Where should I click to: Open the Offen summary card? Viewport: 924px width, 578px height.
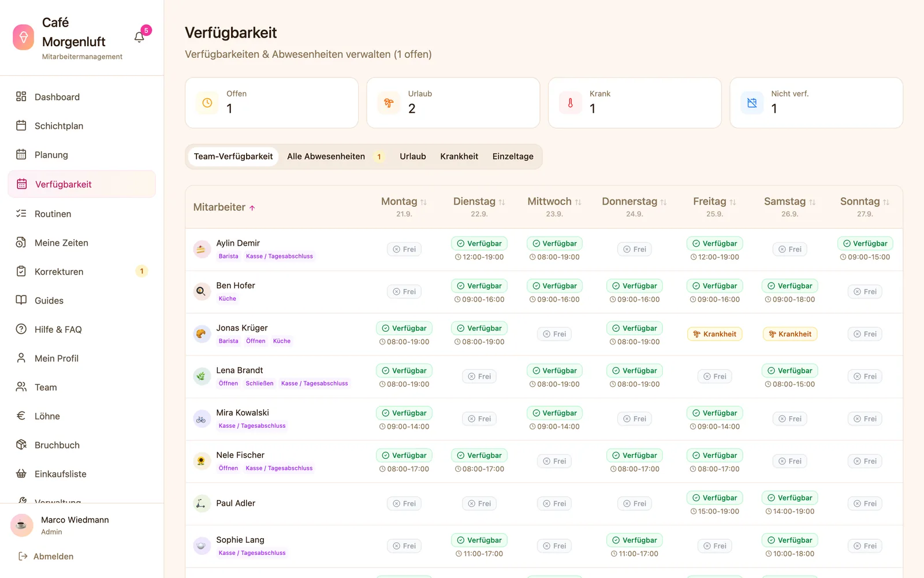point(271,103)
